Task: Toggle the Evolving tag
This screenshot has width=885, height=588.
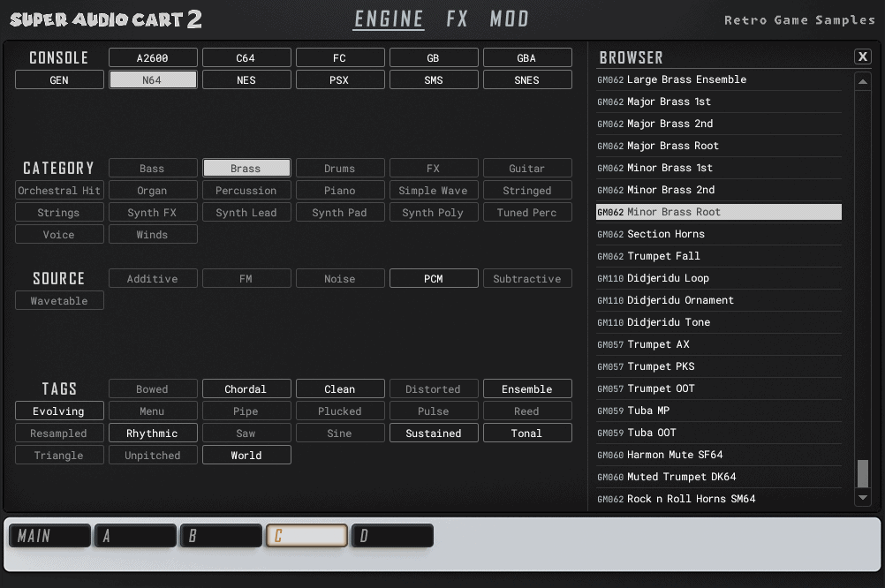Action: pyautogui.click(x=59, y=411)
